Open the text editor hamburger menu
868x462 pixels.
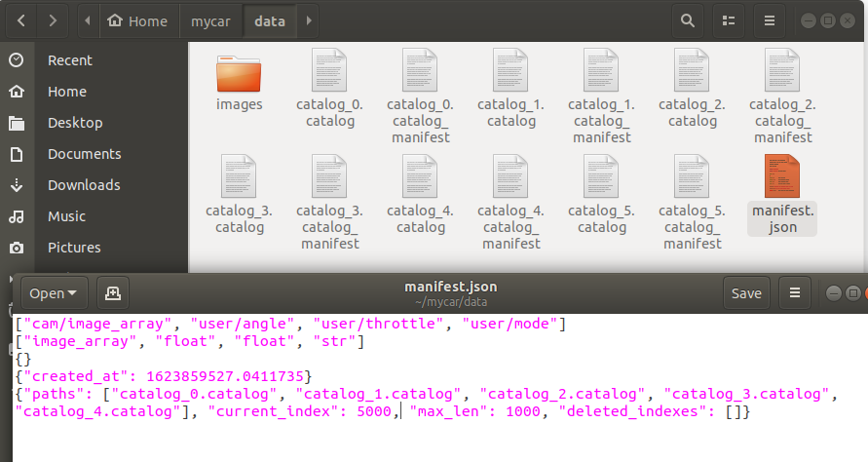(x=794, y=293)
